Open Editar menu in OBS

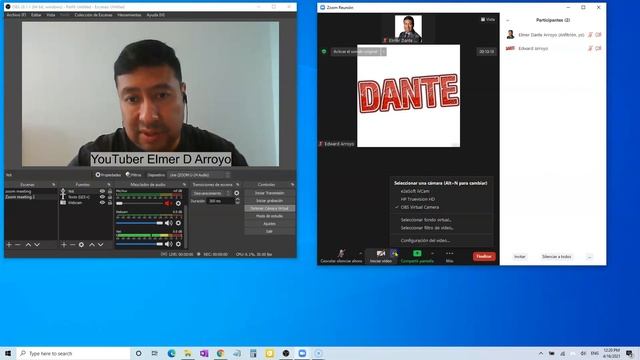36,15
